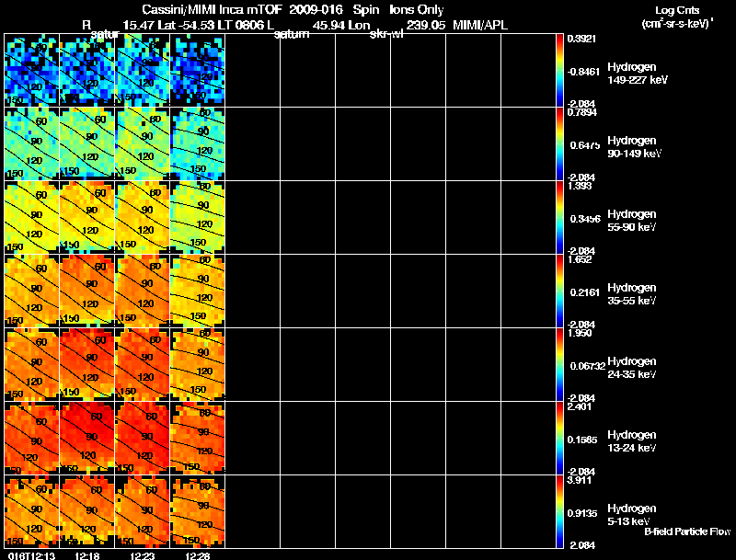736x560 pixels.
Task: Click the 'Hydrogen 5-13 keV' label
Action: [632, 515]
